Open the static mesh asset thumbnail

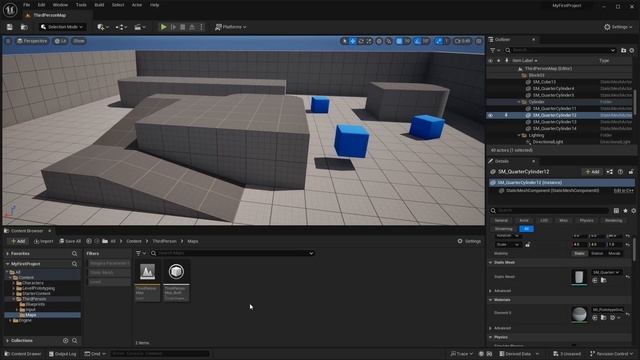[579, 277]
